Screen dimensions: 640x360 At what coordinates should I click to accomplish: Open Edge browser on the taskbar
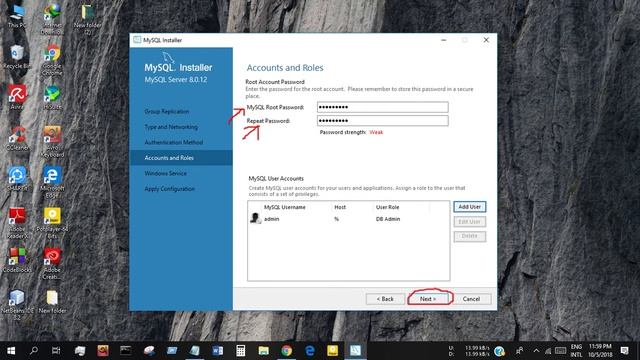pyautogui.click(x=309, y=351)
